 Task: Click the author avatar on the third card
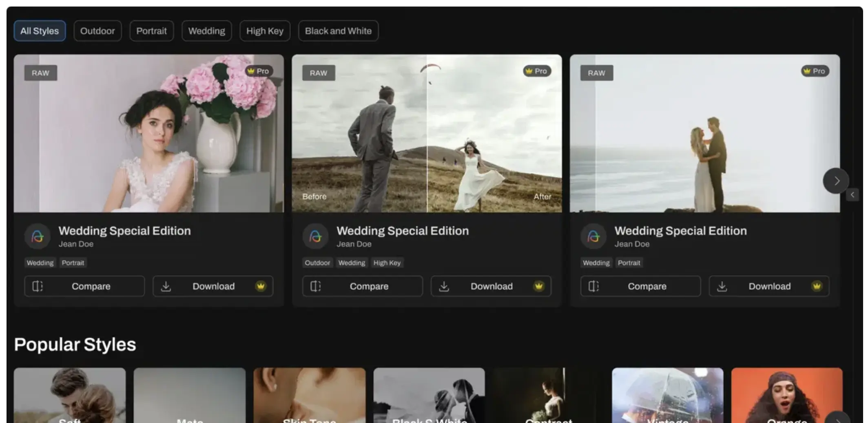pos(593,236)
